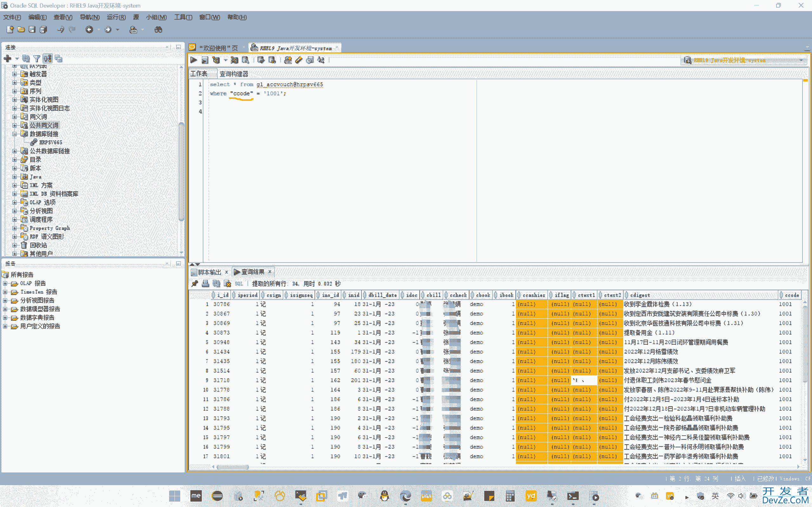This screenshot has height=507, width=812.
Task: Open the SQL Tuning Advisor icon
Action: [x=246, y=60]
